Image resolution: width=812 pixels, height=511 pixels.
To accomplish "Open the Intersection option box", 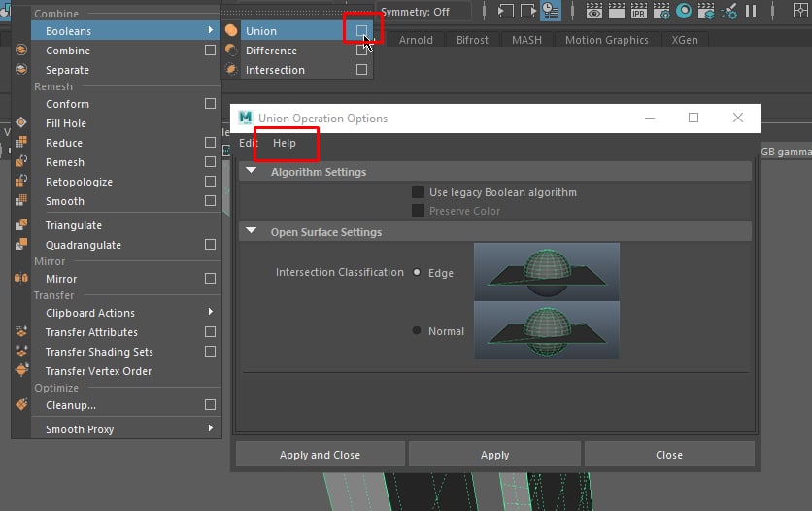I will (x=362, y=69).
